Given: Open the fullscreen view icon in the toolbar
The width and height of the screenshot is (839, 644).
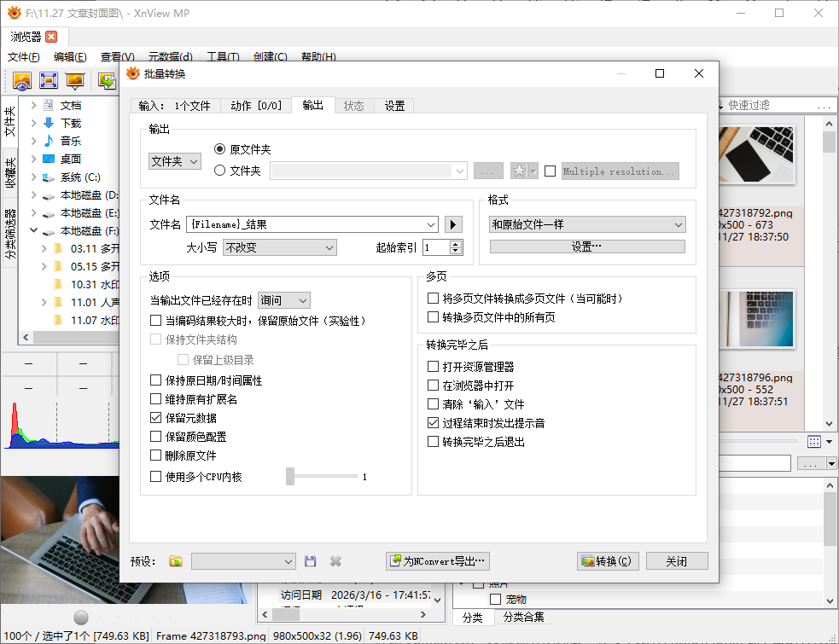Looking at the screenshot, I should (49, 80).
